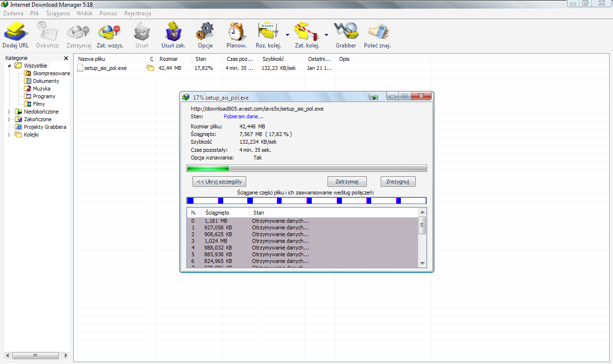Open dropdown arrow next to Roz. kolej.

tap(287, 35)
